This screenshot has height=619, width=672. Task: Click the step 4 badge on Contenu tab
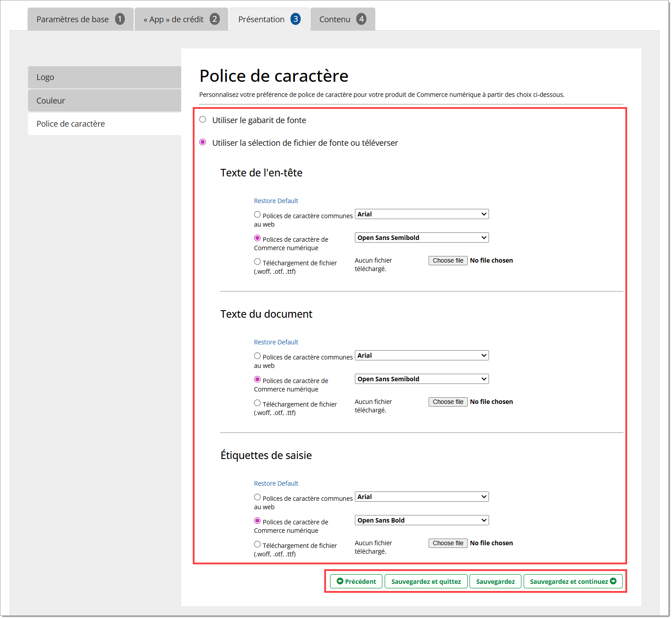click(x=362, y=19)
